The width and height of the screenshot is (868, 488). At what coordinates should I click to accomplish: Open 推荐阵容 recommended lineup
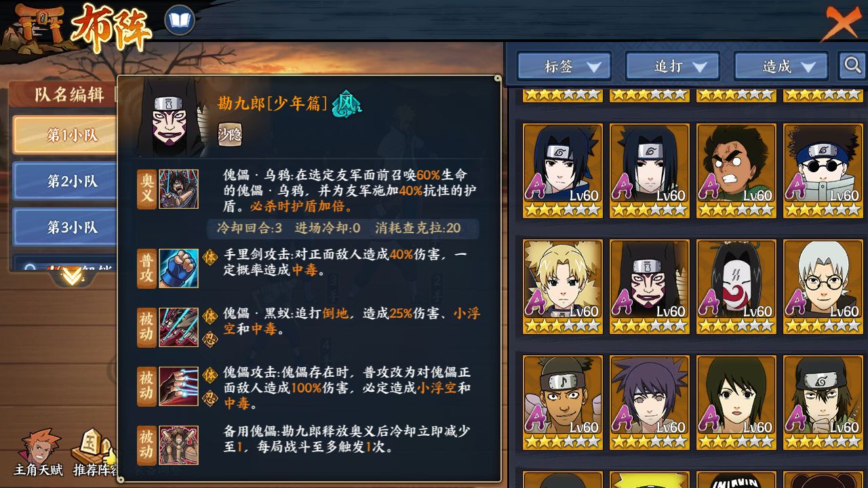click(95, 453)
